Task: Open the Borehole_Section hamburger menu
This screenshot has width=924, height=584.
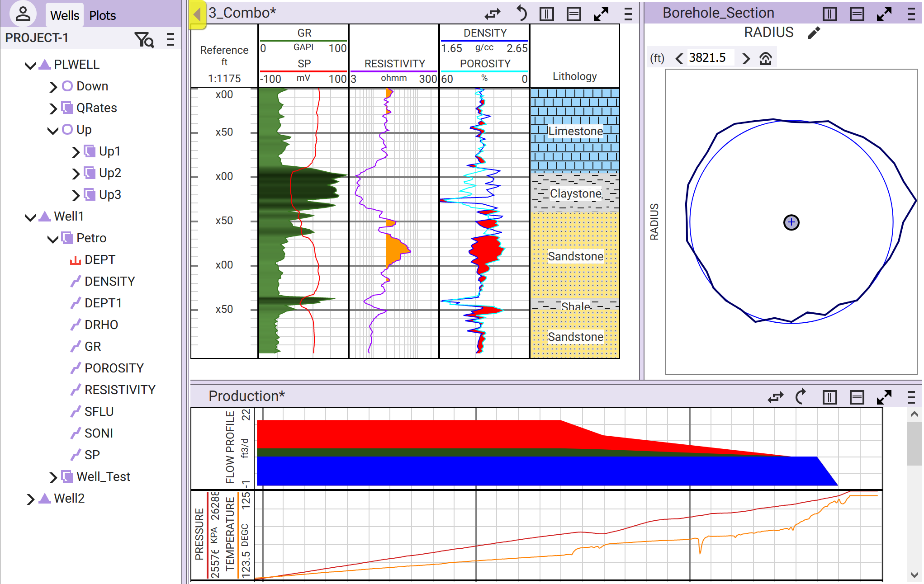Action: 911,14
